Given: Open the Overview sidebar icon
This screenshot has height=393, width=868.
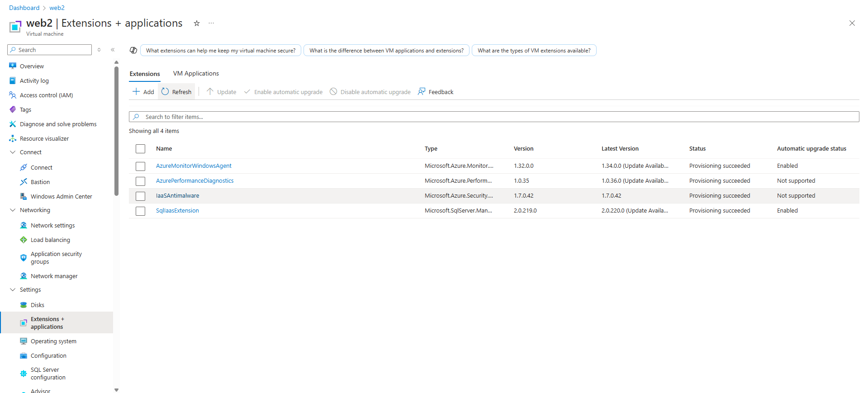Looking at the screenshot, I should (13, 66).
